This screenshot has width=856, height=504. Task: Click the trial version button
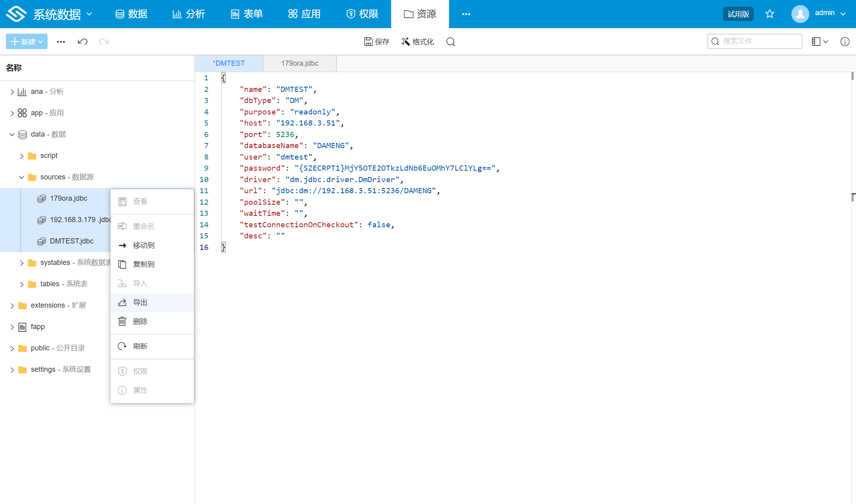738,14
